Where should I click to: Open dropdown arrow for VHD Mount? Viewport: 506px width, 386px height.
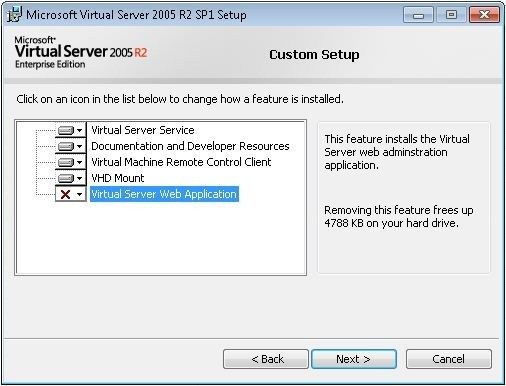point(79,178)
